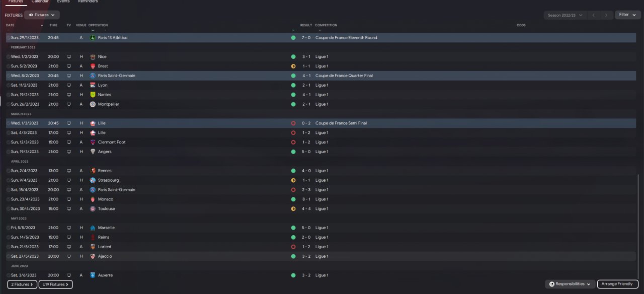
Task: Click the green win indicator for Monaco match
Action: pos(293,199)
